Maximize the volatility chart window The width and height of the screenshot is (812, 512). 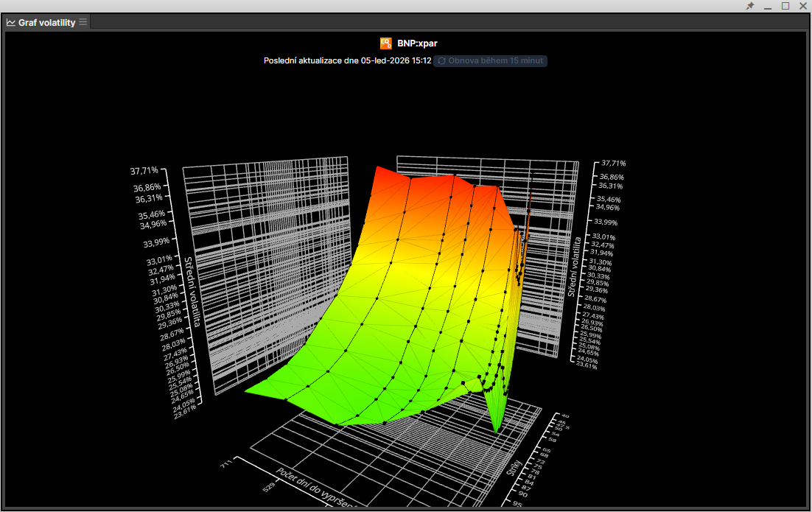point(785,6)
